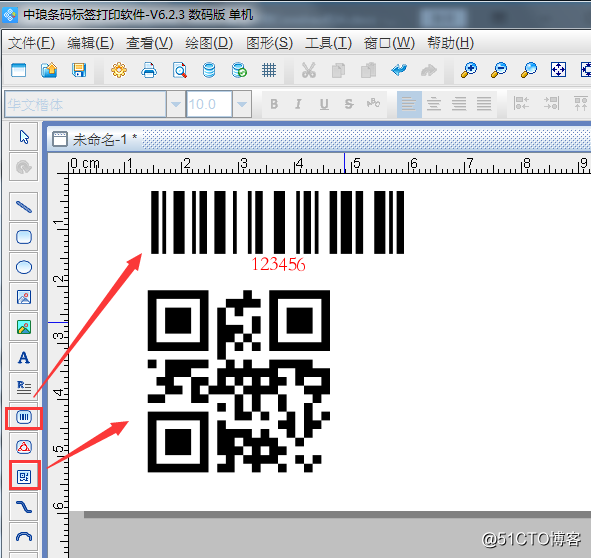Zoom out with the minus magnifier
The image size is (591, 558).
499,70
